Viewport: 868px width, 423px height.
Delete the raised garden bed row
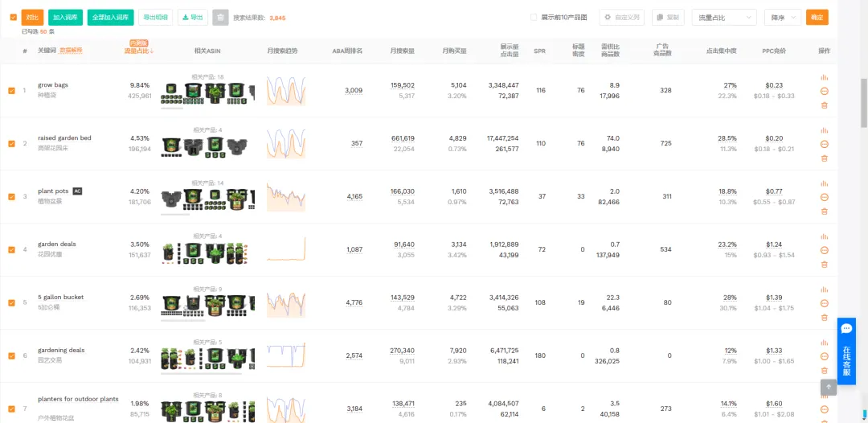coord(825,158)
